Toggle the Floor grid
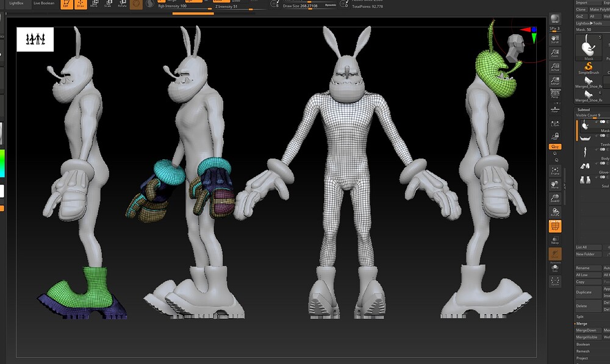 point(554,109)
